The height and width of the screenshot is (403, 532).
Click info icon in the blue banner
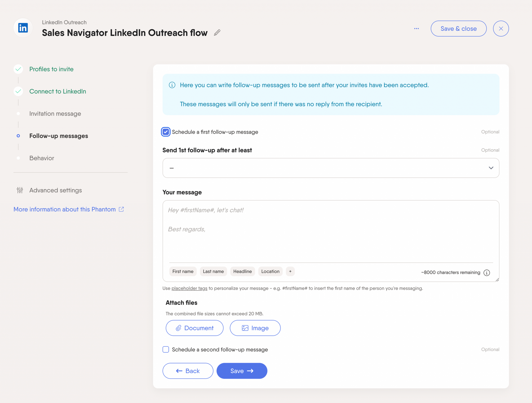pos(172,85)
